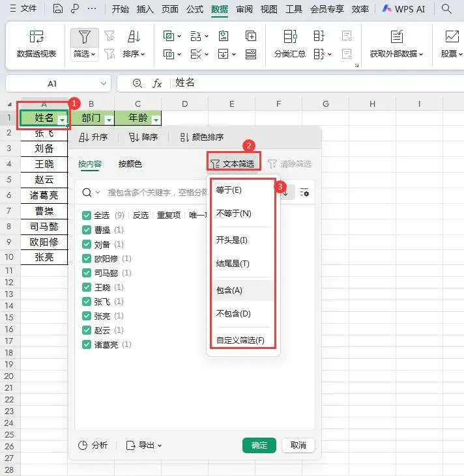Cancel filter with 取消
Image resolution: width=464 pixels, height=476 pixels.
[298, 445]
